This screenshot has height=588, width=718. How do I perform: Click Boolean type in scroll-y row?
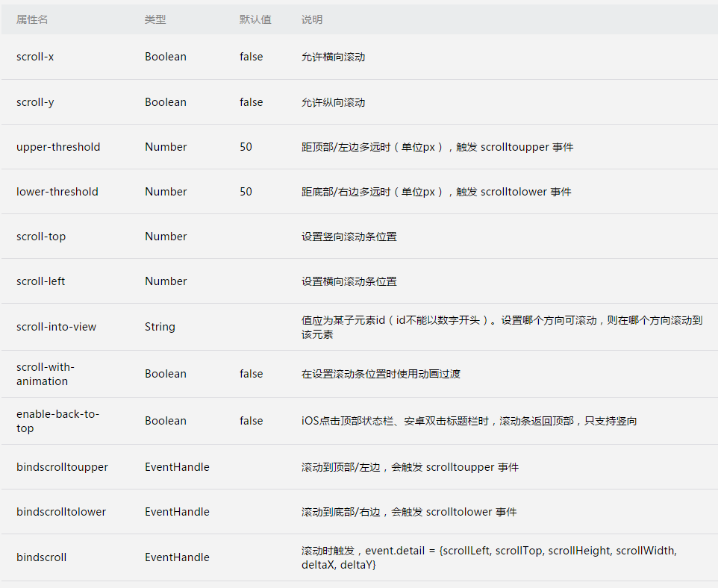coord(166,102)
